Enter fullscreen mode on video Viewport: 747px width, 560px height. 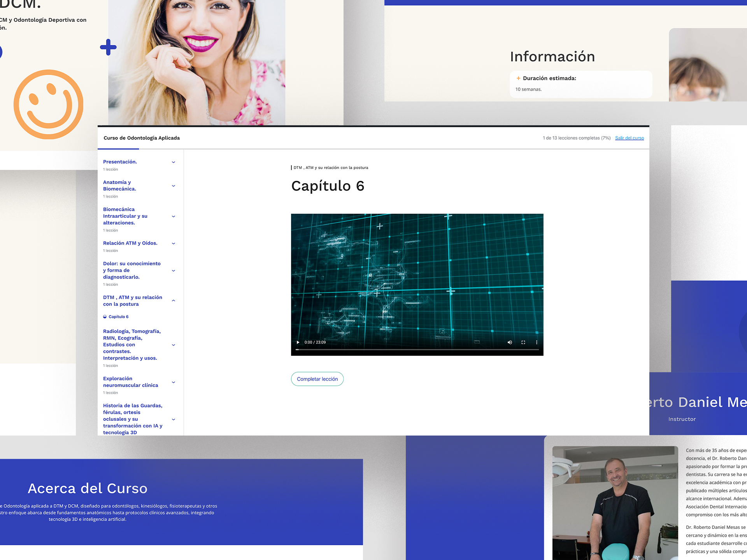[x=523, y=342]
